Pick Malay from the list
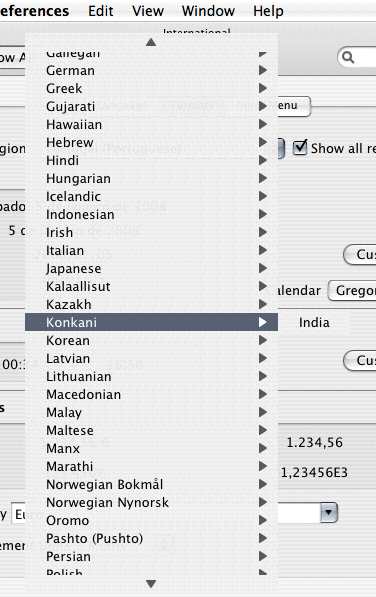Screen dimensions: 376x597 (151, 412)
